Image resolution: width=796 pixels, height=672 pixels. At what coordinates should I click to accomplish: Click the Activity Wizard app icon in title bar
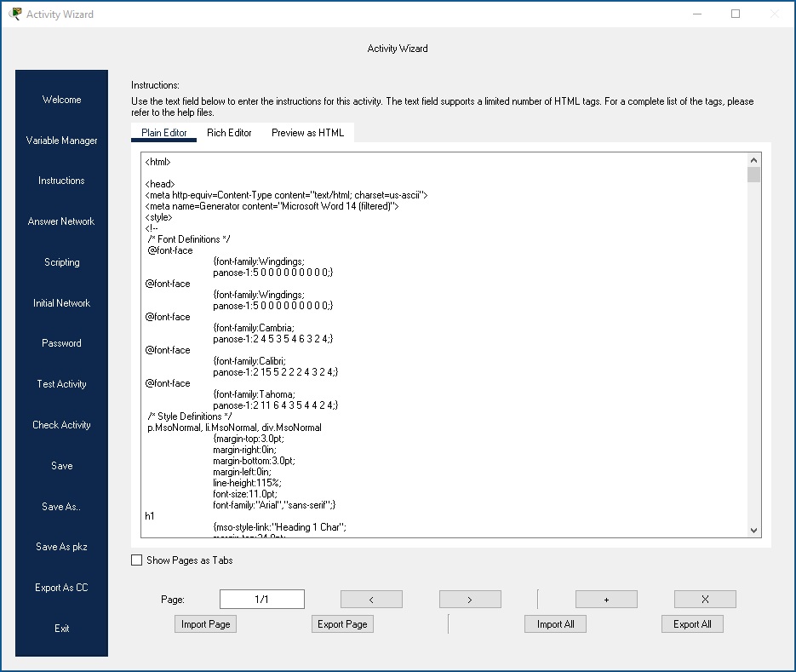15,14
